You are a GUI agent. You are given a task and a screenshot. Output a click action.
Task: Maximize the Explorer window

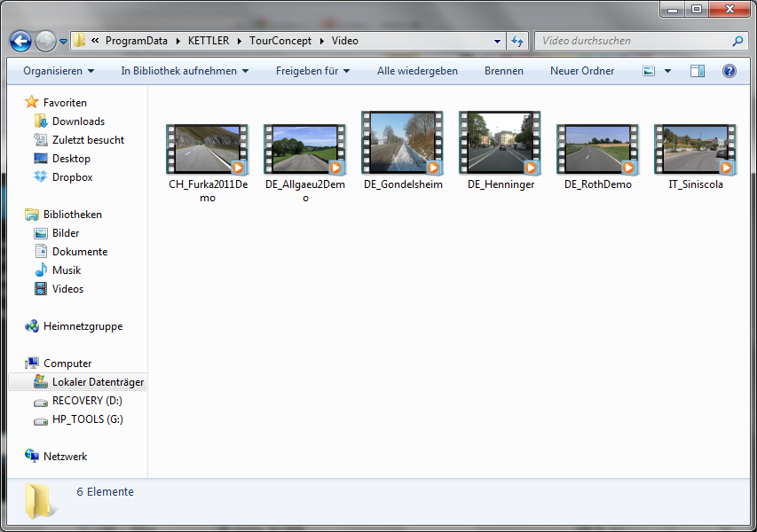point(696,9)
